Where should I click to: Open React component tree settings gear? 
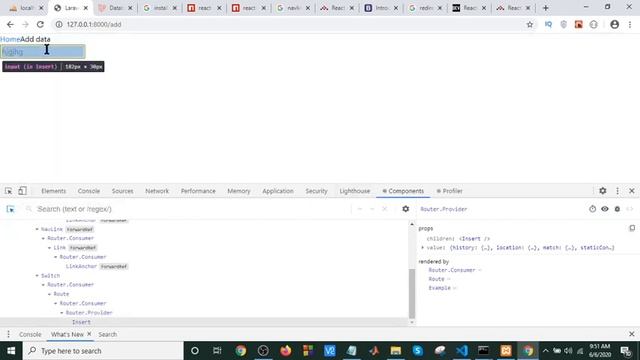405,209
